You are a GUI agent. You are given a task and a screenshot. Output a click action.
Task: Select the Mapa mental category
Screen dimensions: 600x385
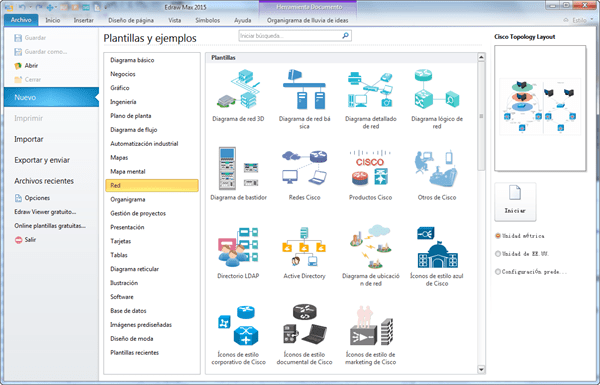tap(152, 171)
